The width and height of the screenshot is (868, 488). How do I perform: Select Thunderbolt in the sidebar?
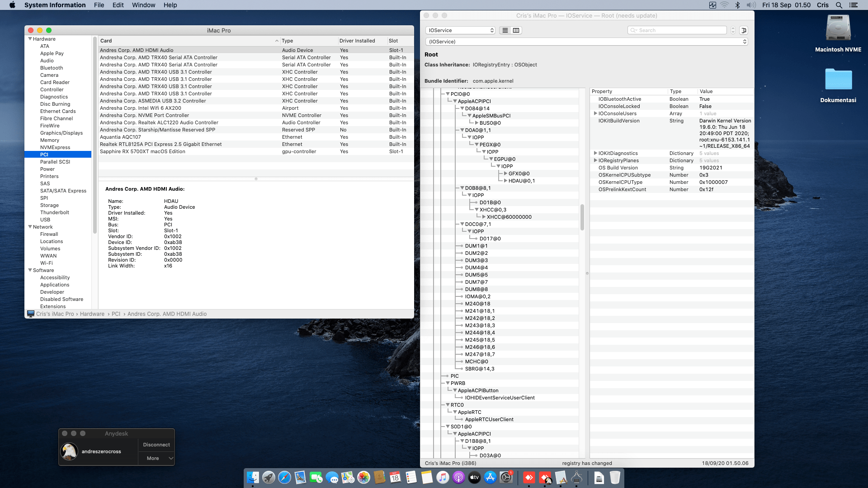pyautogui.click(x=55, y=212)
